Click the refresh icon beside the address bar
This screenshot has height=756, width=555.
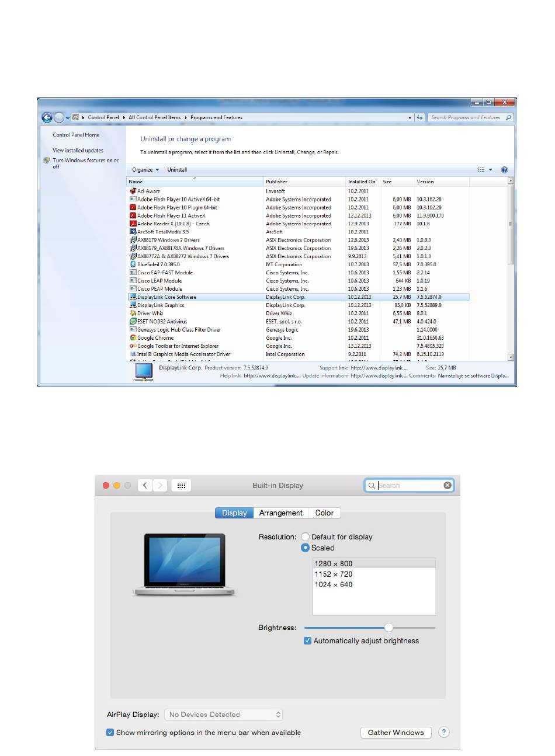pos(420,117)
